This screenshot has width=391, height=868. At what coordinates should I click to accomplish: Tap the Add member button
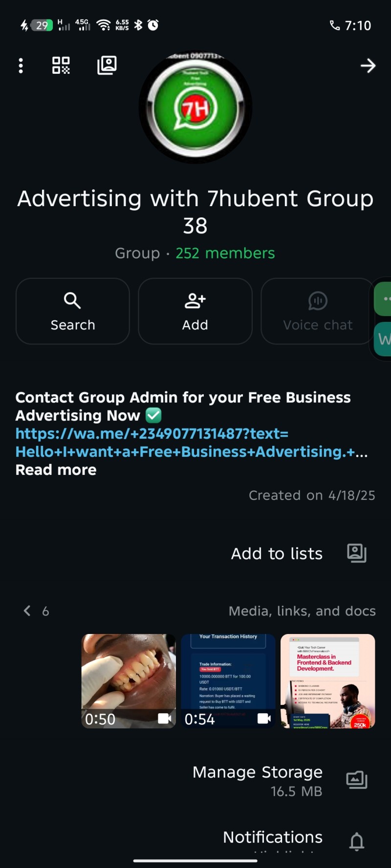click(195, 311)
